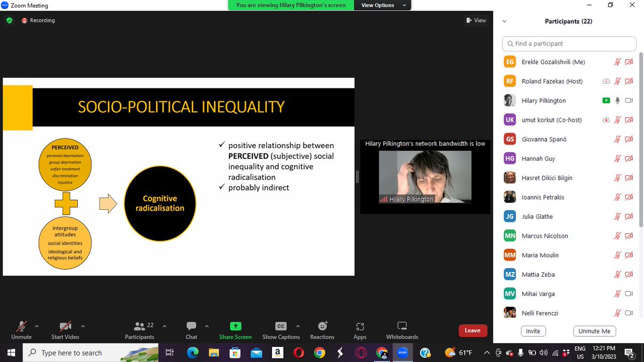Select Hannah Guy in participants list

click(x=569, y=158)
